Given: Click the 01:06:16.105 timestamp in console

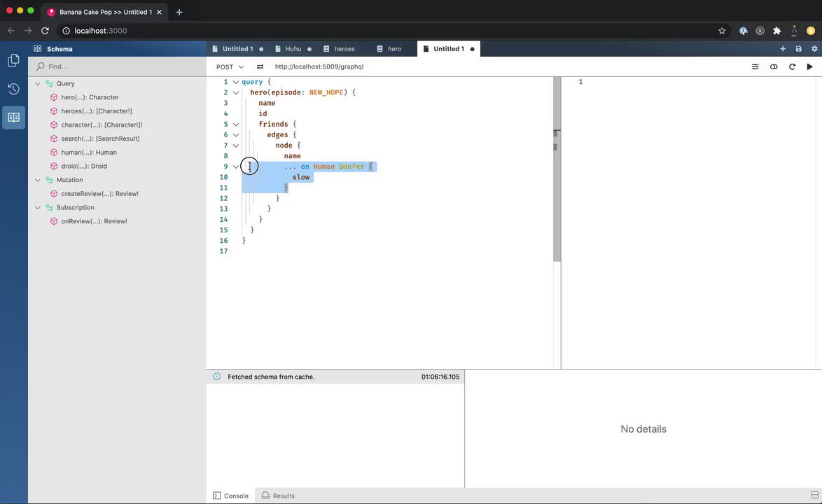Looking at the screenshot, I should pos(440,377).
